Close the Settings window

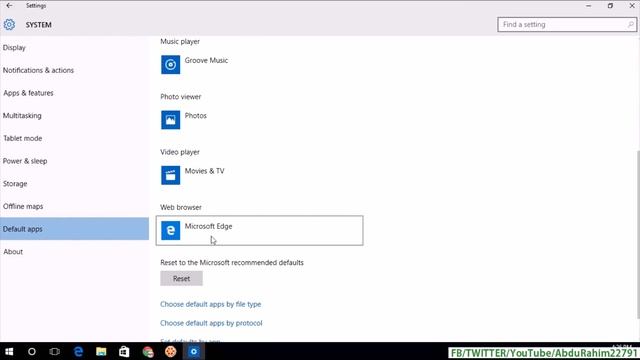631,6
